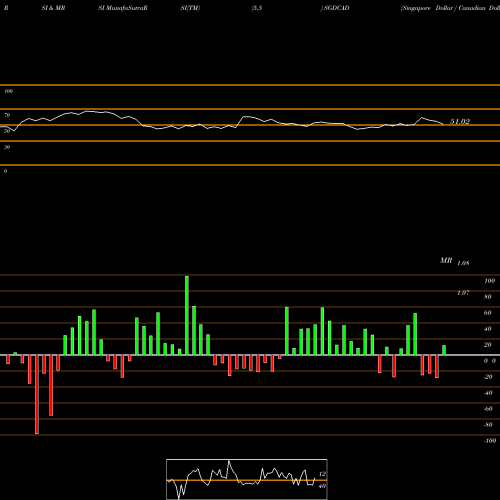Click the longest red histogram bar
This screenshot has width=500, height=500.
(37, 394)
